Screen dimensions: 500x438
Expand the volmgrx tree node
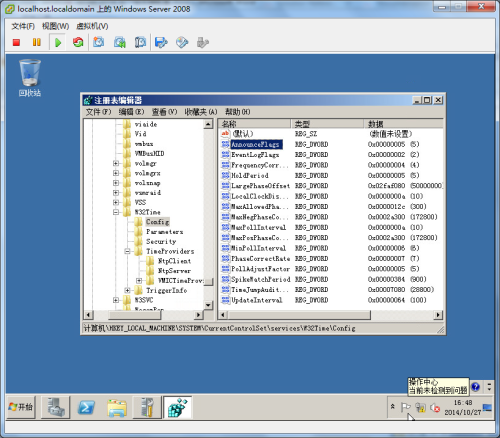coord(116,173)
